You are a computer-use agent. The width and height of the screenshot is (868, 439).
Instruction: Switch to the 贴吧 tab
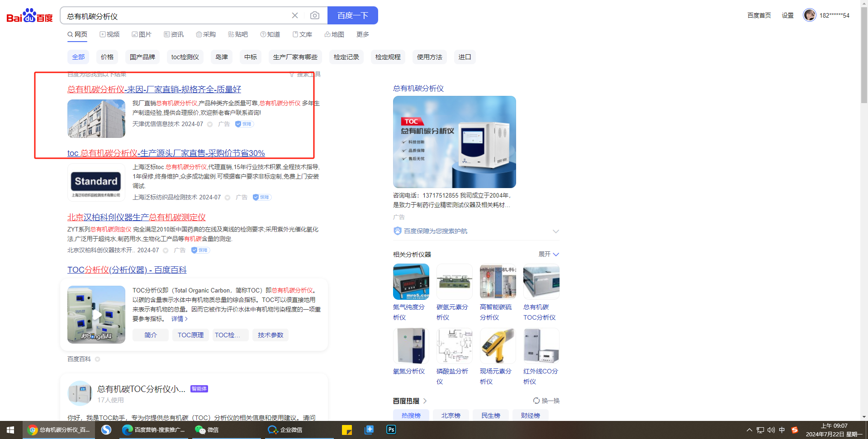tap(238, 34)
